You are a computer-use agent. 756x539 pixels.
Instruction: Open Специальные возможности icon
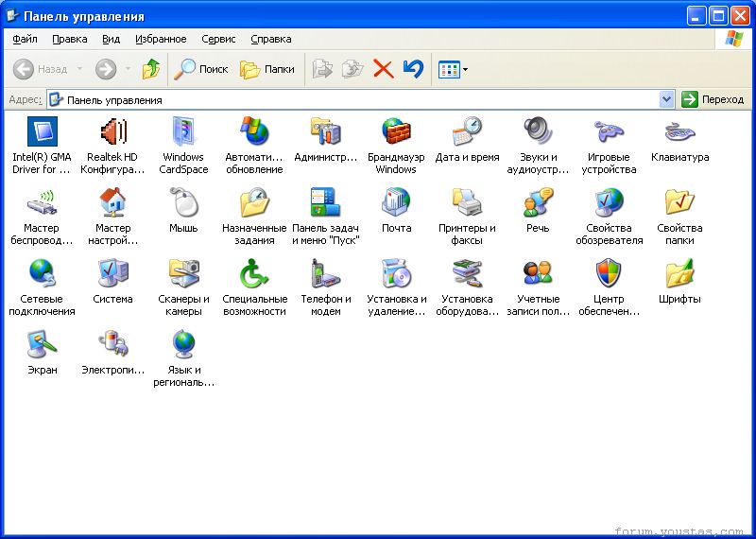(254, 273)
